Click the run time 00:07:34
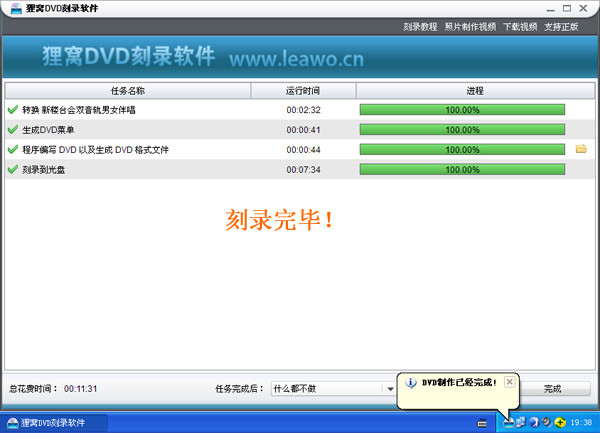 pyautogui.click(x=303, y=169)
